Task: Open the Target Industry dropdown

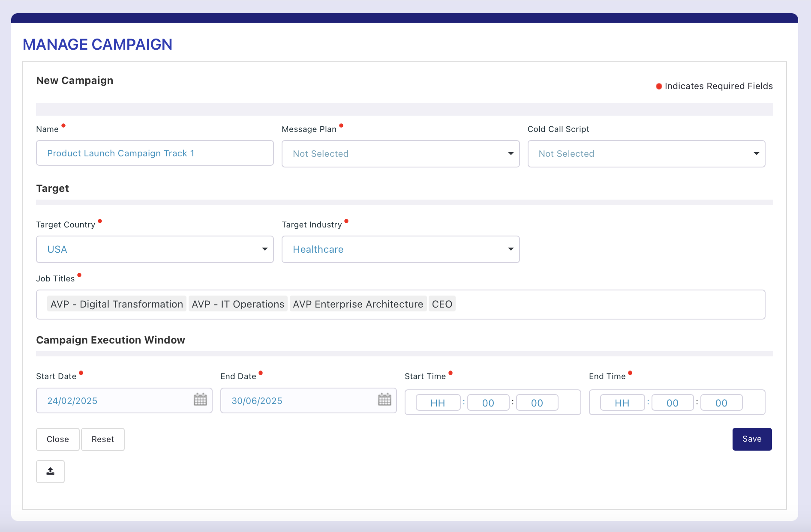Action: tap(400, 249)
